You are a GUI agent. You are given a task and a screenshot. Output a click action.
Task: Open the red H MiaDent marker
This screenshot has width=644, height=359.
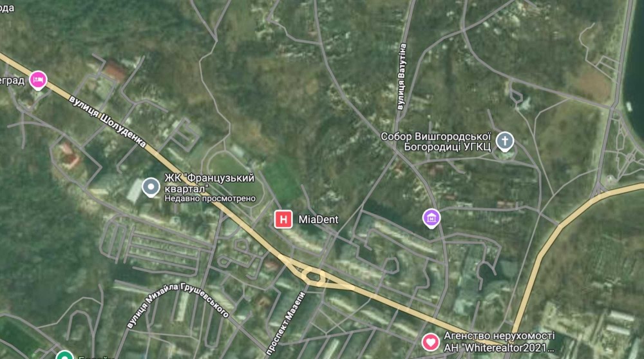[x=283, y=219]
